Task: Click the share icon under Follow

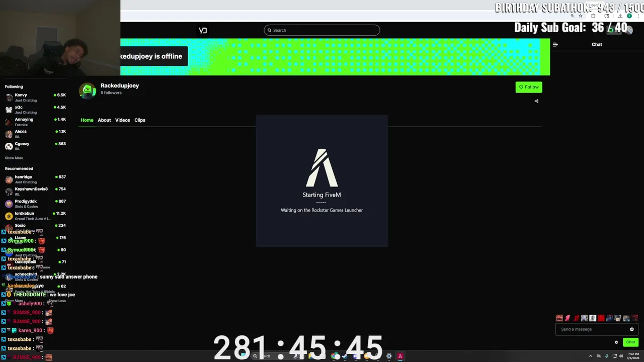Action: click(536, 101)
